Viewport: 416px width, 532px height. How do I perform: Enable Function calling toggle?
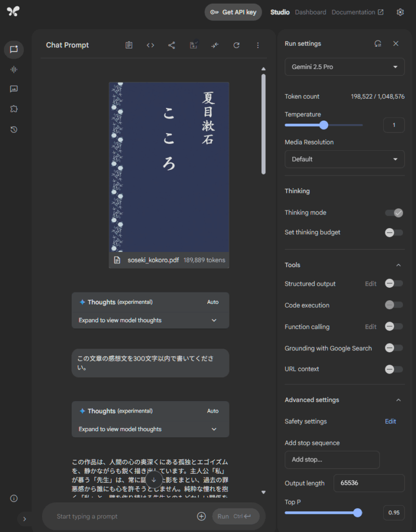[394, 326]
